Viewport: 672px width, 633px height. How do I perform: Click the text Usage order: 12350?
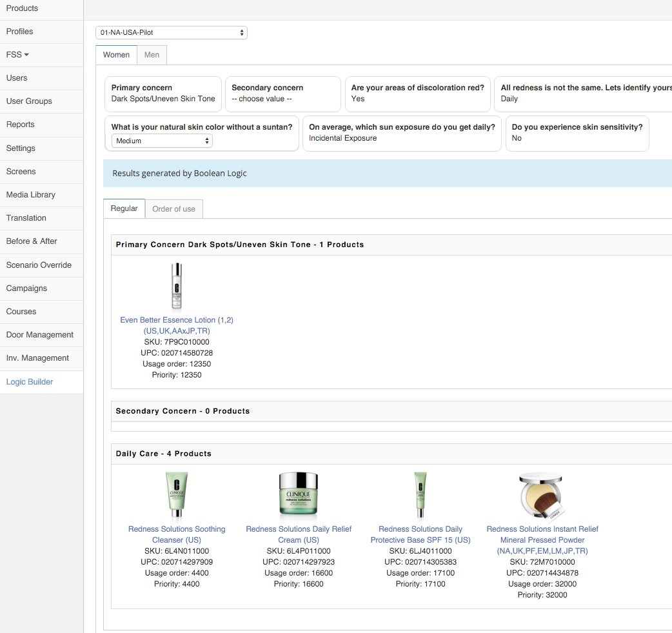pos(177,364)
